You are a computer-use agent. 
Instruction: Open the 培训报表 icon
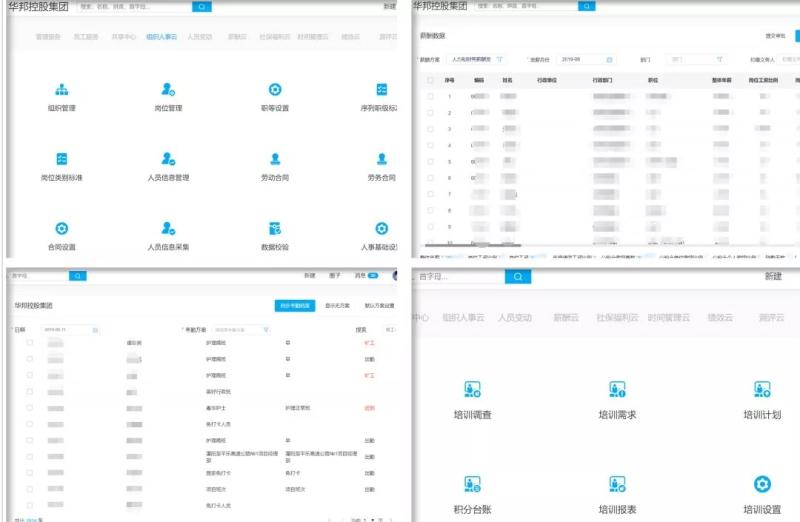[x=617, y=484]
